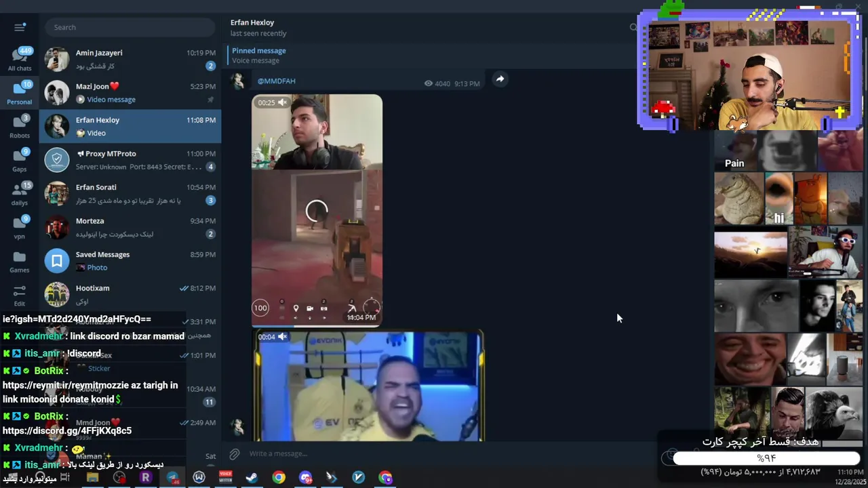The height and width of the screenshot is (488, 868).
Task: Click the laughing face thumbnail
Action: [x=750, y=359]
